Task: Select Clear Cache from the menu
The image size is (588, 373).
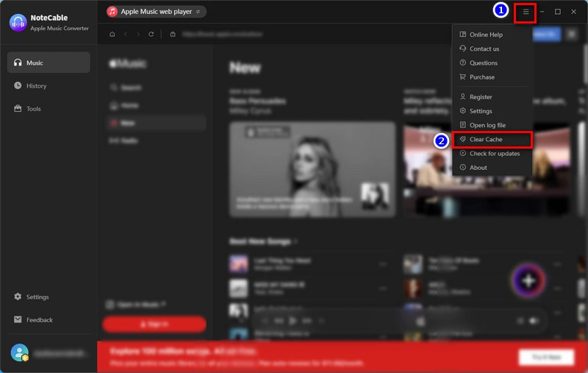Action: click(x=492, y=139)
